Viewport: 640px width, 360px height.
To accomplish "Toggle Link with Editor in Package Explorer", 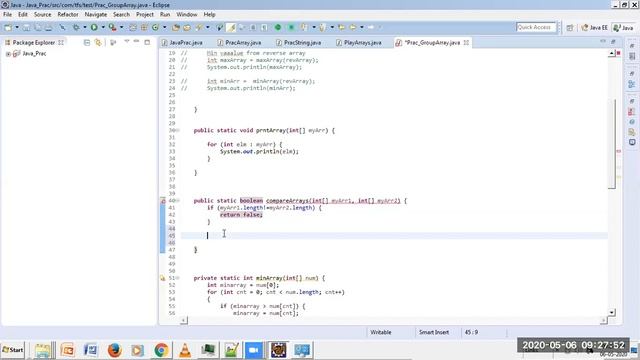I will pyautogui.click(x=98, y=42).
